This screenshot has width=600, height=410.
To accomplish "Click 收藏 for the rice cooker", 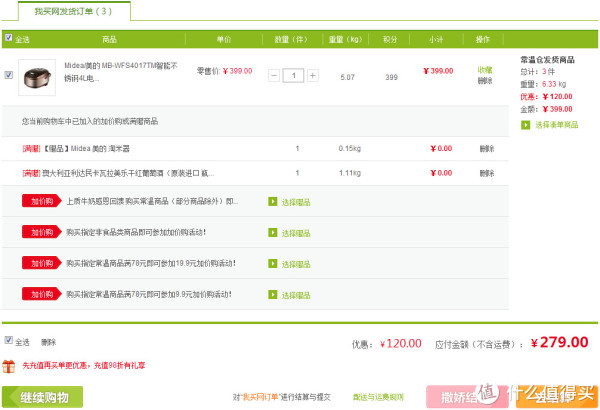I will tap(485, 70).
